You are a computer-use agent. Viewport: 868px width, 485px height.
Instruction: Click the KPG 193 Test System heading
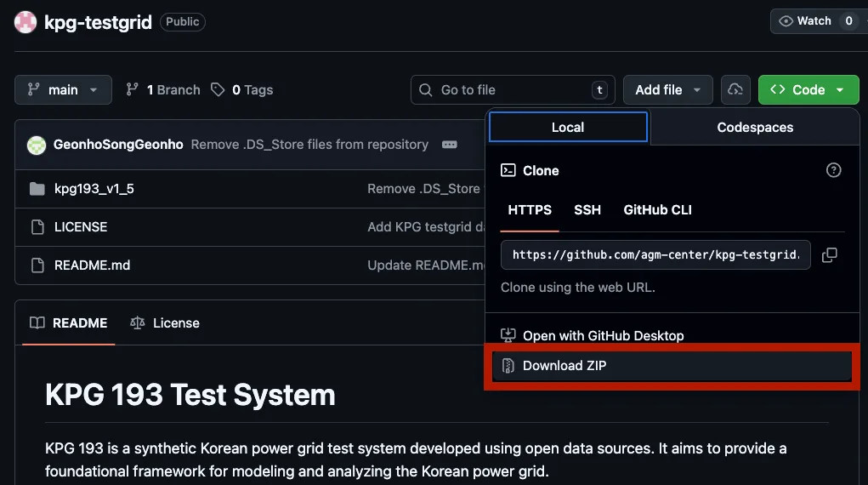coord(190,395)
